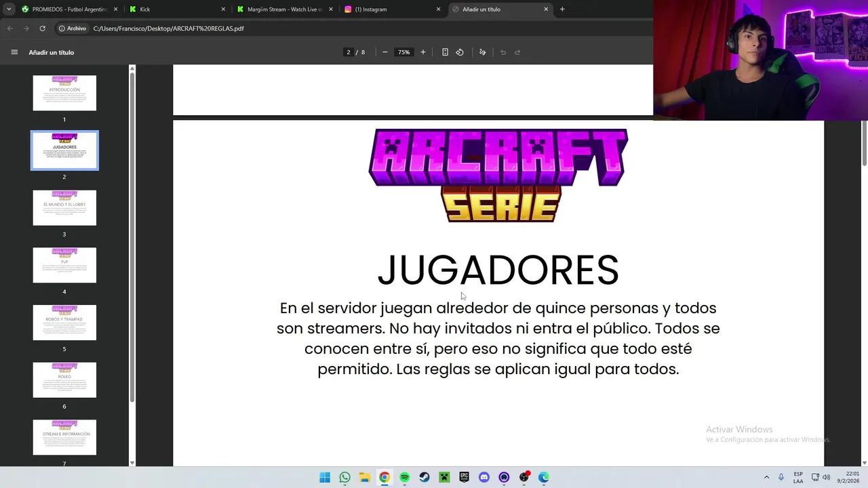This screenshot has width=868, height=488.
Task: Go back in browser history
Action: tap(9, 28)
